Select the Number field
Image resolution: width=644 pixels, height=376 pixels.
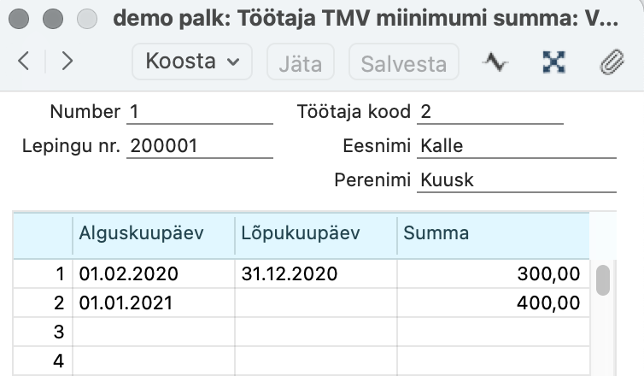coord(200,112)
